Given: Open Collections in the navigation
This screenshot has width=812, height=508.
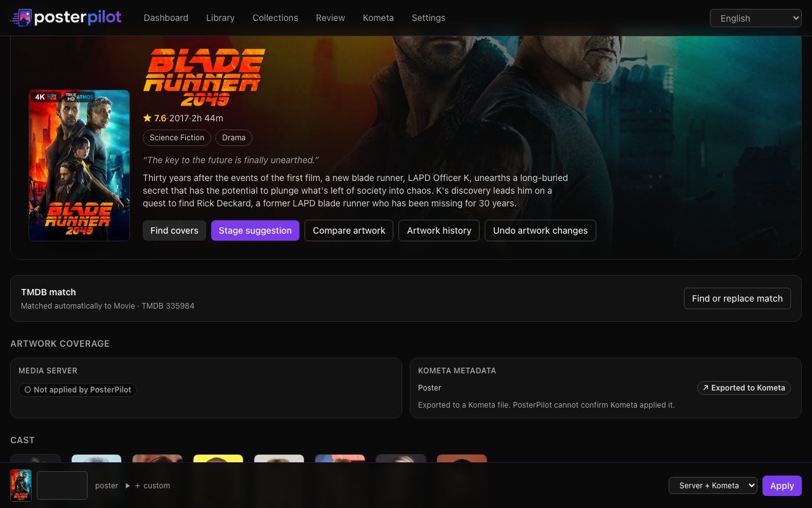Looking at the screenshot, I should (275, 18).
